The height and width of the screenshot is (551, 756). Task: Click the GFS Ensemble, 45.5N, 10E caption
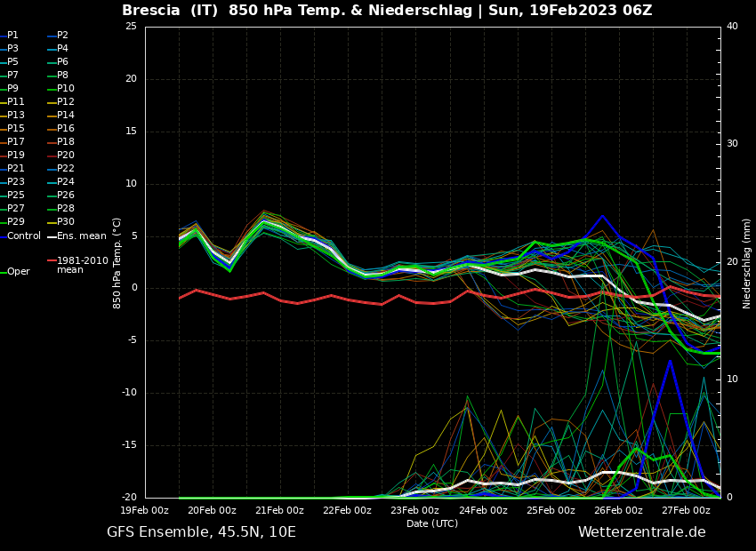tap(201, 532)
